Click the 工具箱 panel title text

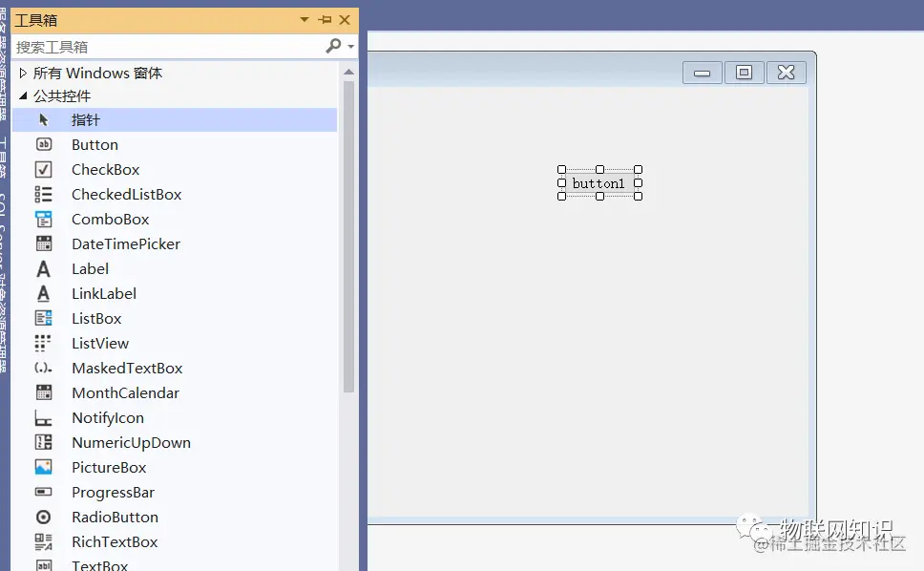36,20
